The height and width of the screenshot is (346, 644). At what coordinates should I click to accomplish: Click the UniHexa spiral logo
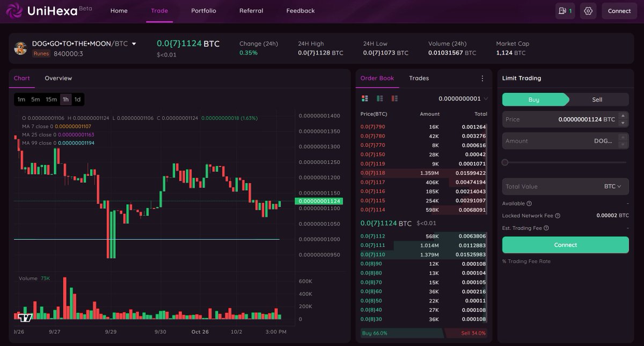(x=13, y=11)
